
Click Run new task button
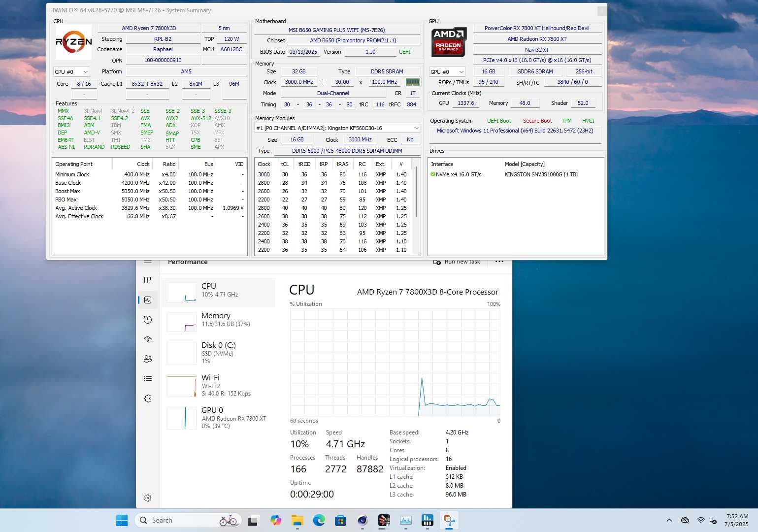pos(457,262)
